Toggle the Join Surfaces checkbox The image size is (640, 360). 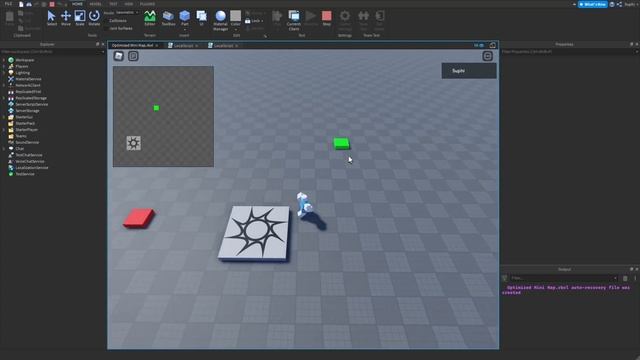click(x=107, y=29)
